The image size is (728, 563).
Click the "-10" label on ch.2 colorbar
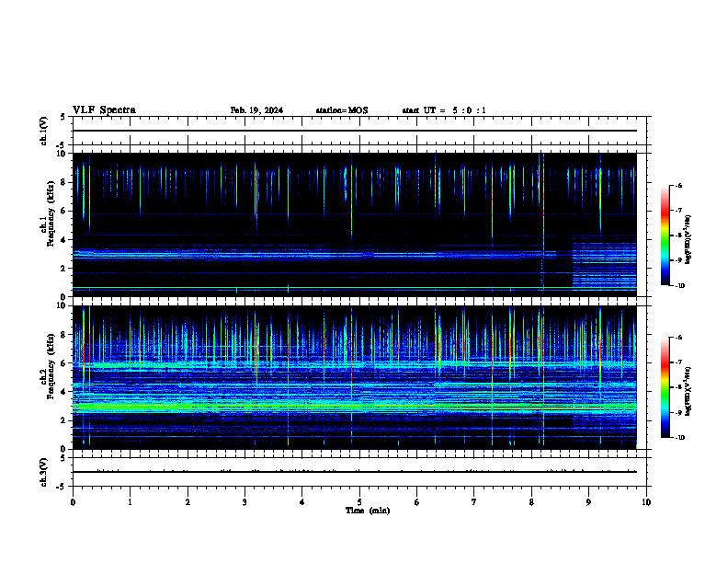pyautogui.click(x=679, y=438)
